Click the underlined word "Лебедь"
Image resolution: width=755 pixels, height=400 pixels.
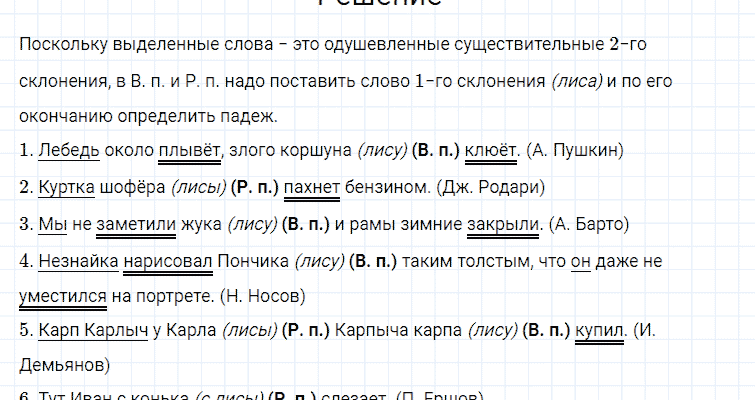(x=69, y=151)
